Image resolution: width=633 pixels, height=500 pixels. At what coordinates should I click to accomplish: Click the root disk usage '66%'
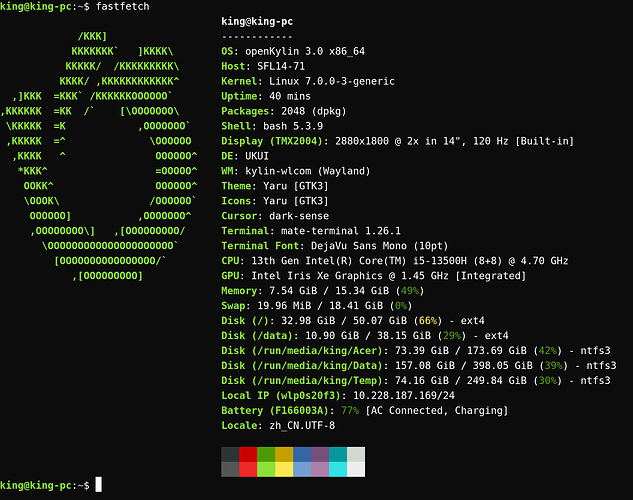point(428,320)
